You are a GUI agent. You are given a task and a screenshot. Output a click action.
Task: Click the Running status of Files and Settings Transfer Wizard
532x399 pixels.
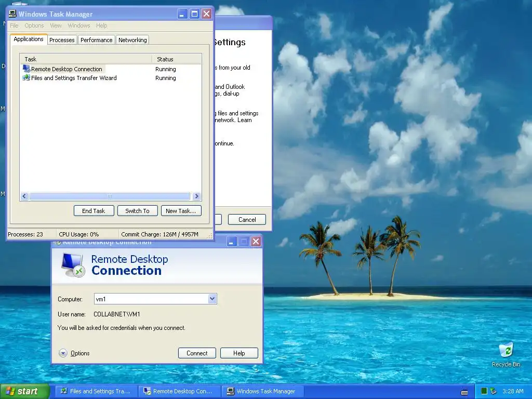point(166,78)
